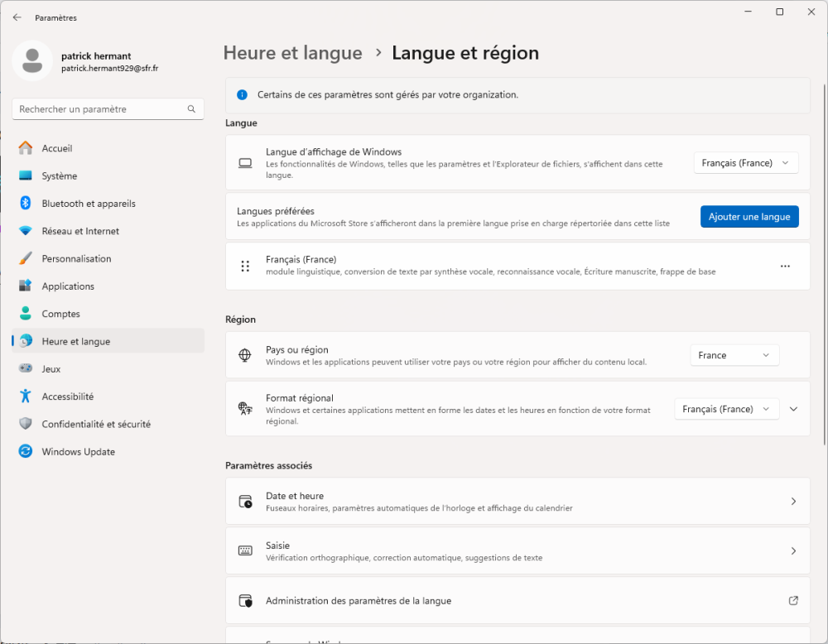828x644 pixels.
Task: Click the Rechercher un paramètre search field
Action: point(99,109)
